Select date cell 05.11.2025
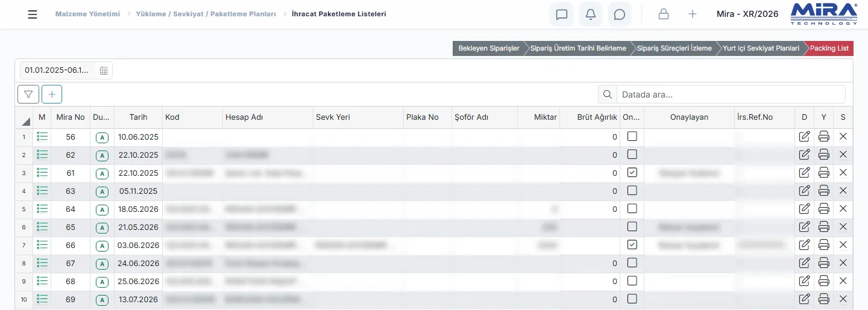This screenshot has width=868, height=310. coord(138,191)
